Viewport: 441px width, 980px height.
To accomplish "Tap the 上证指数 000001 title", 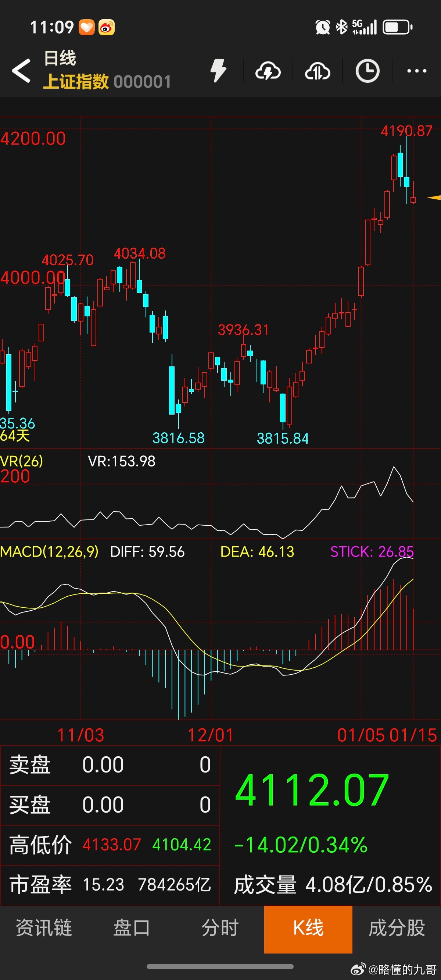I will pyautogui.click(x=107, y=81).
